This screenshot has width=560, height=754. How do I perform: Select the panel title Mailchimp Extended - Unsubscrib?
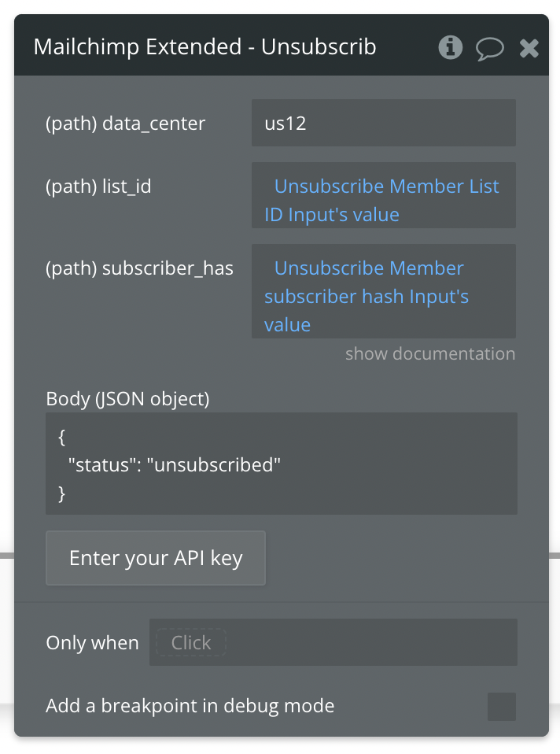(x=204, y=47)
